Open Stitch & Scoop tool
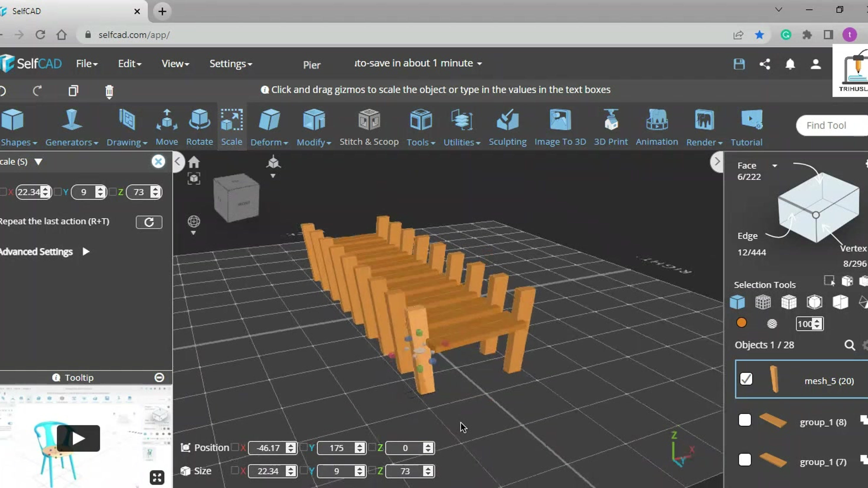 coord(369,128)
